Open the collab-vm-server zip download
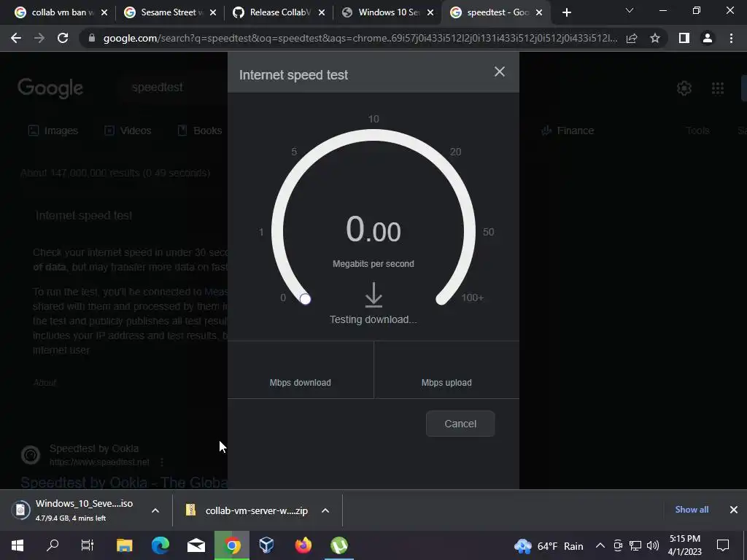The height and width of the screenshot is (560, 747). click(x=248, y=510)
